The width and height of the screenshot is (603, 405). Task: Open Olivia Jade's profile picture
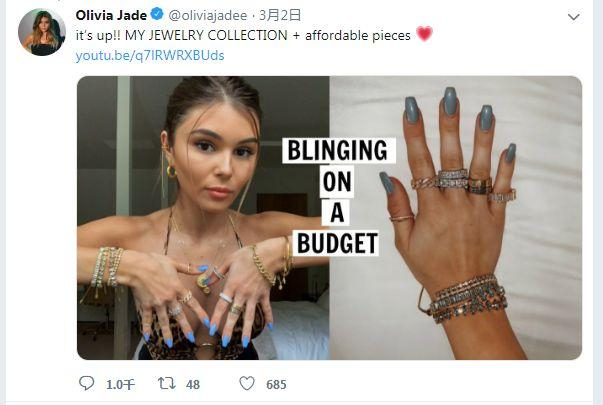(x=42, y=32)
